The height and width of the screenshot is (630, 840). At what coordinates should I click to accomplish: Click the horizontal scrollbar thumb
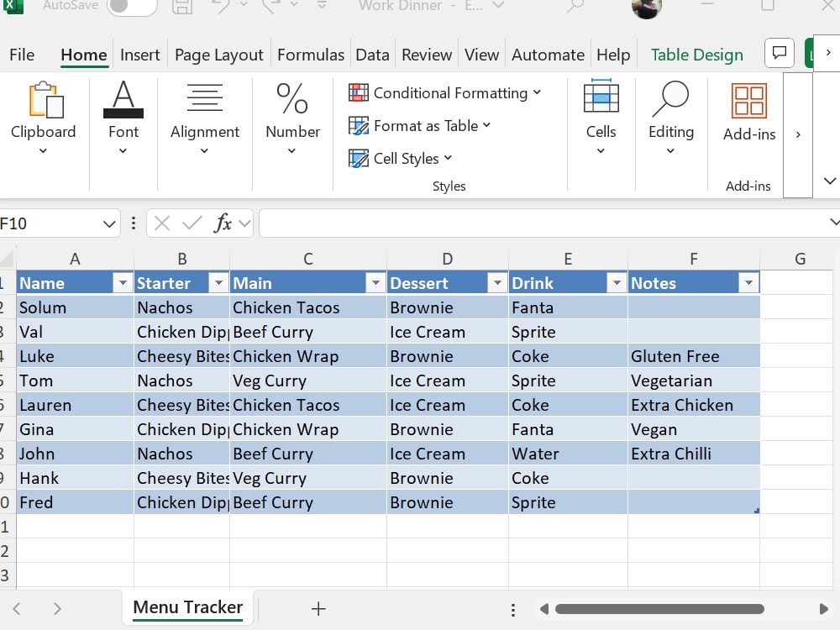point(659,609)
